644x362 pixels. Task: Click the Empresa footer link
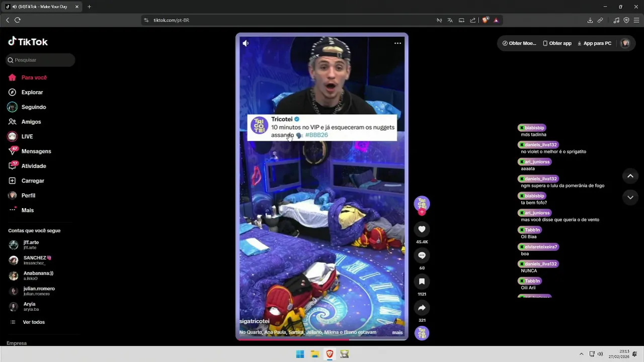(x=17, y=343)
